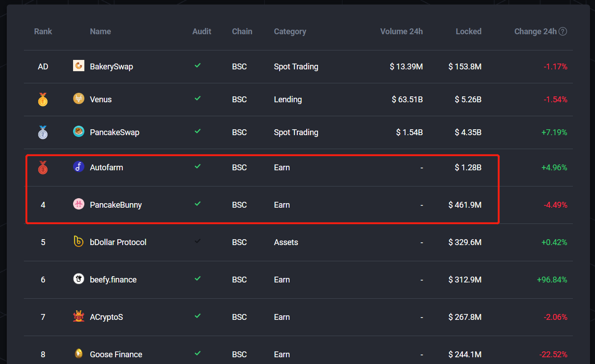Click the Venus coin logo
The image size is (595, 364).
pyautogui.click(x=78, y=99)
